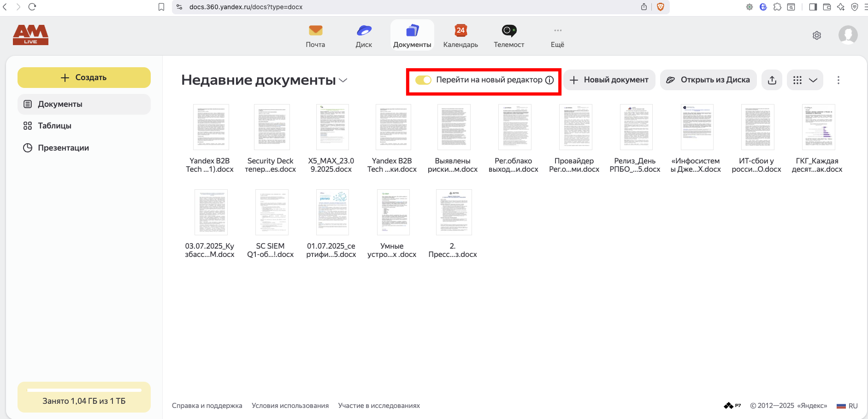
Task: Click the blue globe extension icon
Action: point(763,7)
